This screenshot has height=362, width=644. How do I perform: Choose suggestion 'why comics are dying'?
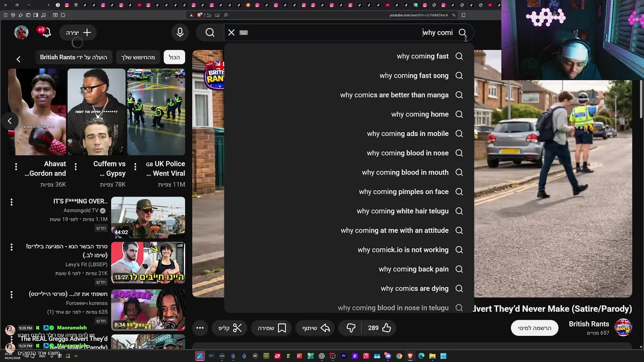point(349,289)
